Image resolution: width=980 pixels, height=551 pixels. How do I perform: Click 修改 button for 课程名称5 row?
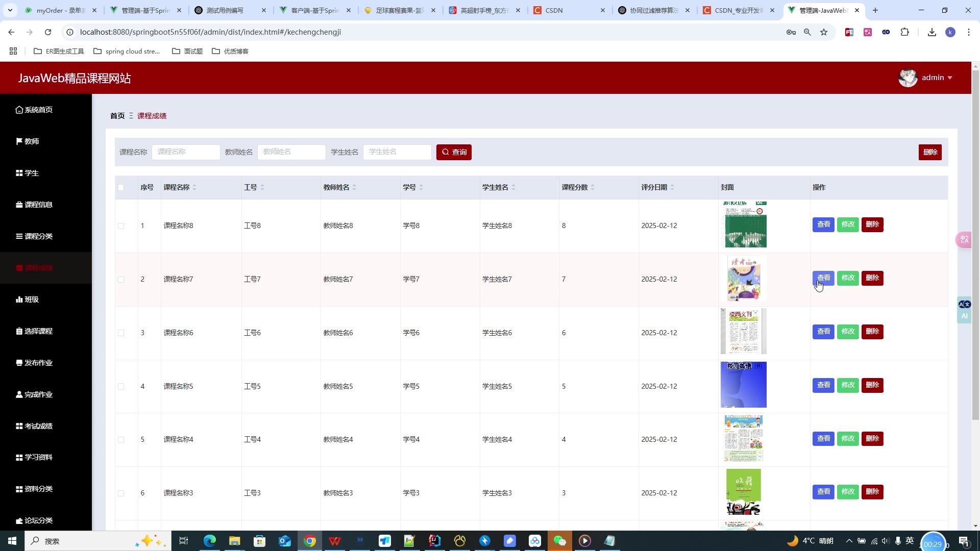848,385
